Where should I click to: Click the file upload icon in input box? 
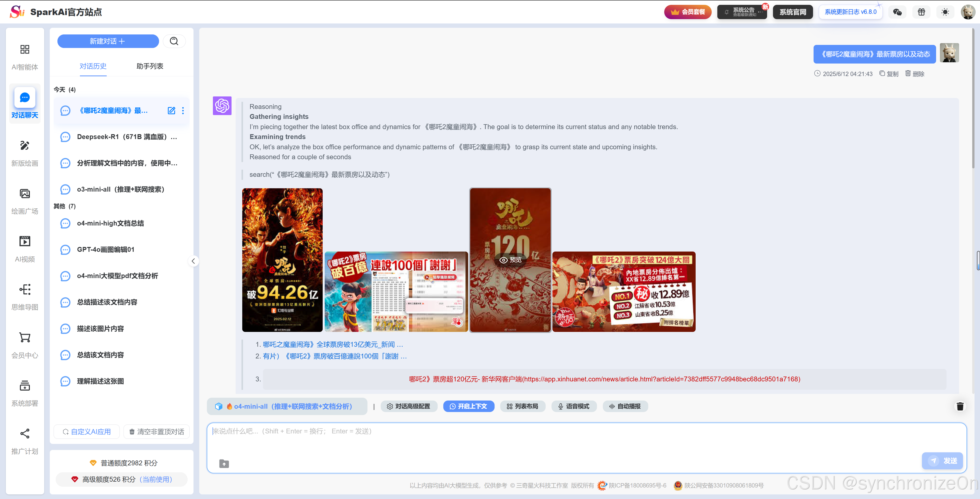coord(224,464)
